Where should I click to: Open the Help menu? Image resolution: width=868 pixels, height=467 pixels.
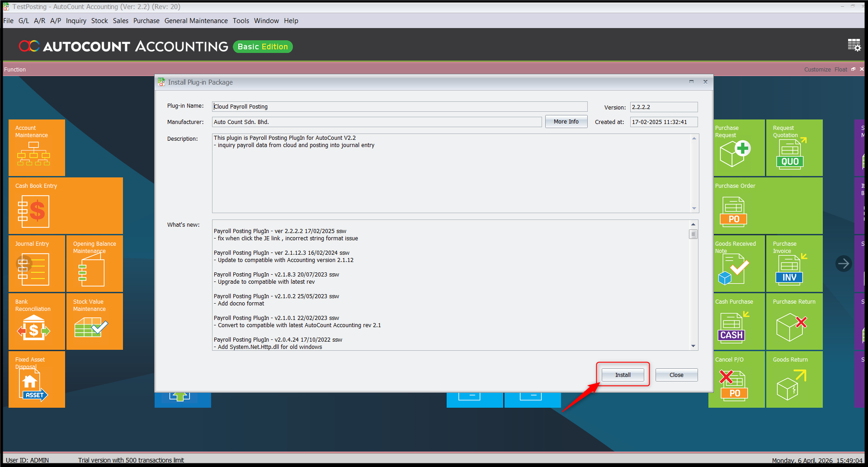click(x=291, y=21)
